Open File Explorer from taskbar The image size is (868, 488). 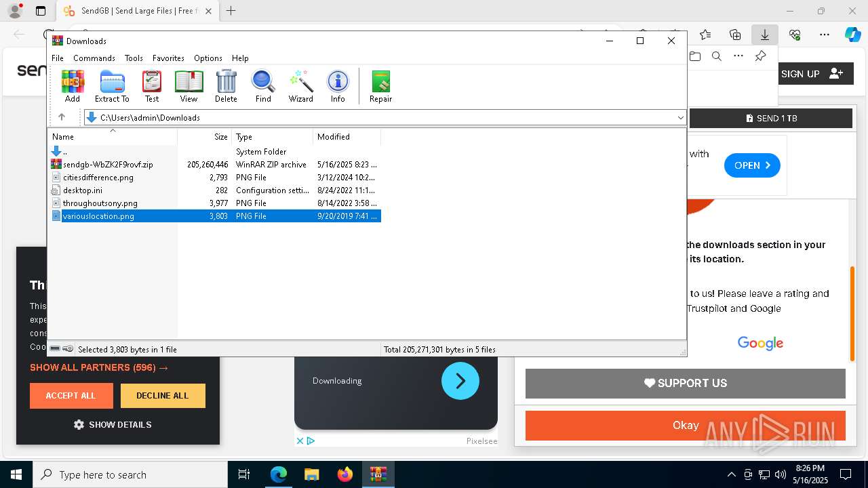312,474
